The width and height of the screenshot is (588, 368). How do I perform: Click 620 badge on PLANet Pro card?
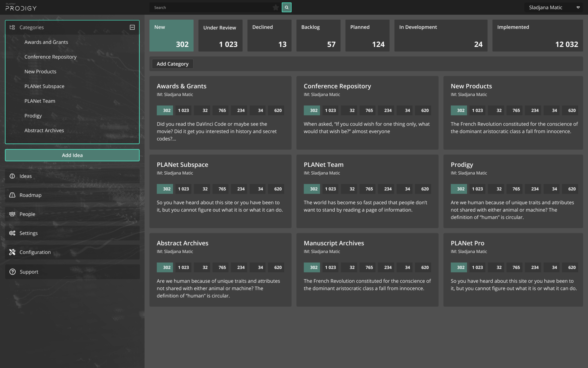click(x=570, y=267)
